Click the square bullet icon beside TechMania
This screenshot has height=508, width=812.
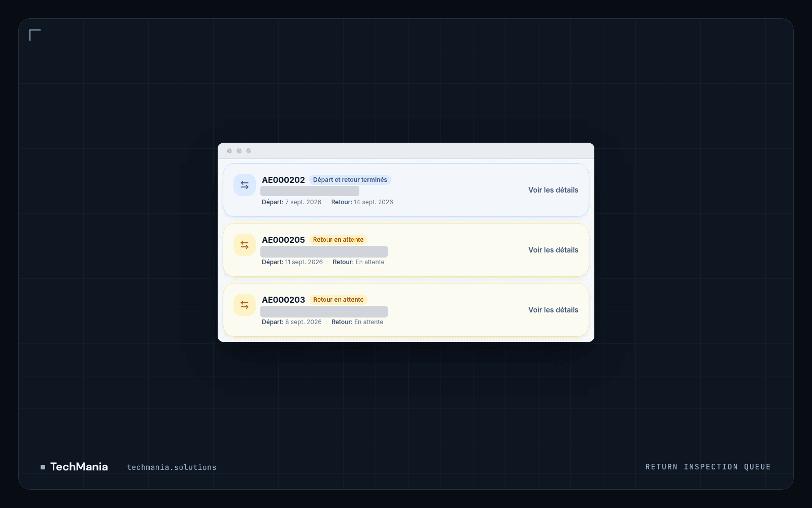point(43,467)
